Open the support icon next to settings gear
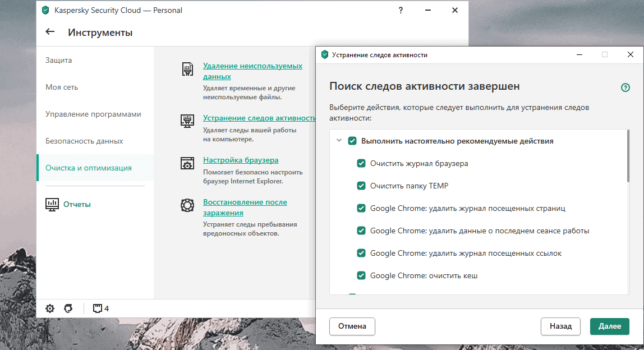The width and height of the screenshot is (644, 350). (68, 308)
